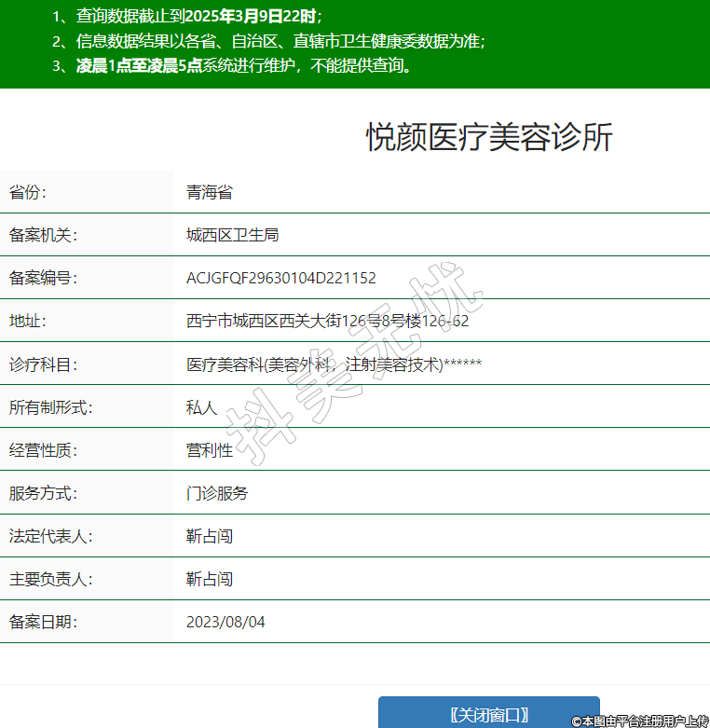Select the 所有制形式 field label
Image resolution: width=710 pixels, height=728 pixels.
click(x=51, y=407)
